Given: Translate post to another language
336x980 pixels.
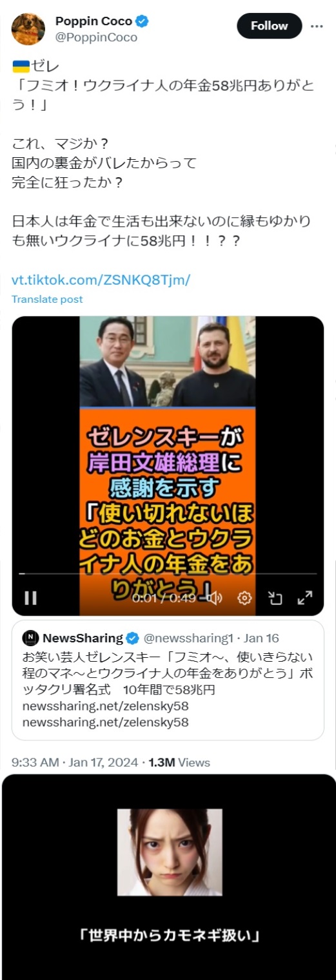Looking at the screenshot, I should pyautogui.click(x=48, y=299).
